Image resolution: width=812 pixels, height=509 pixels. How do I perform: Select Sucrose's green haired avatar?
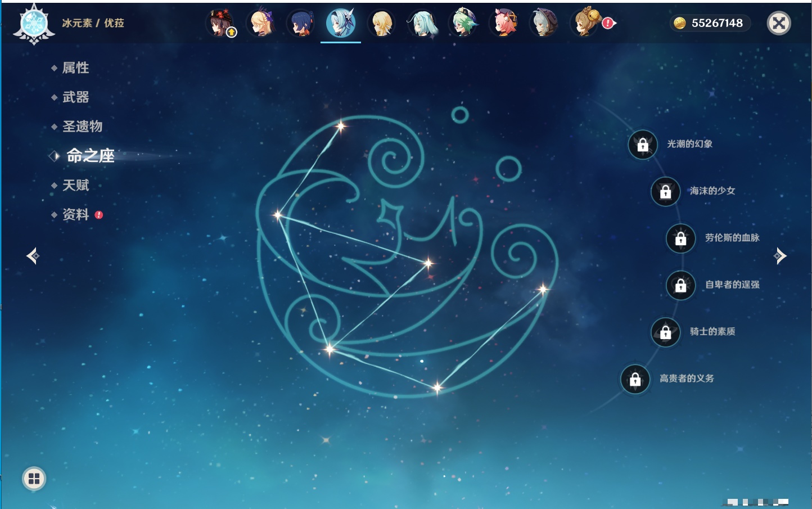click(x=463, y=24)
